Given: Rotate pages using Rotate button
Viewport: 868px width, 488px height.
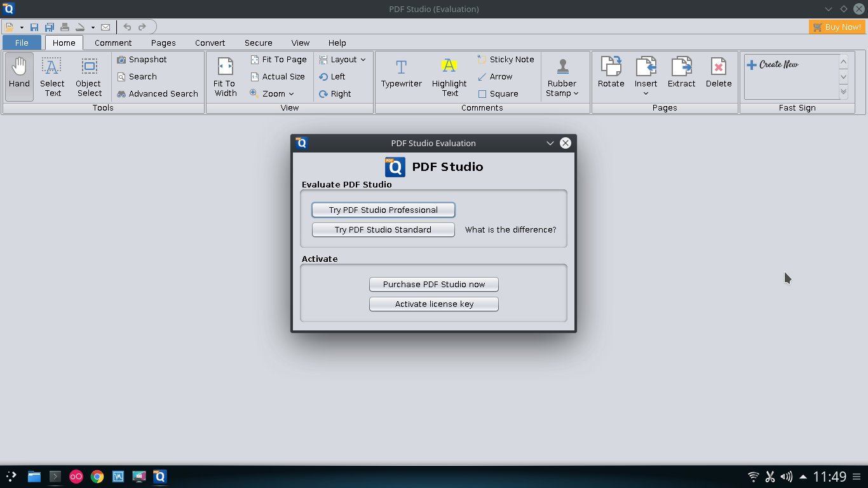Looking at the screenshot, I should (x=611, y=72).
